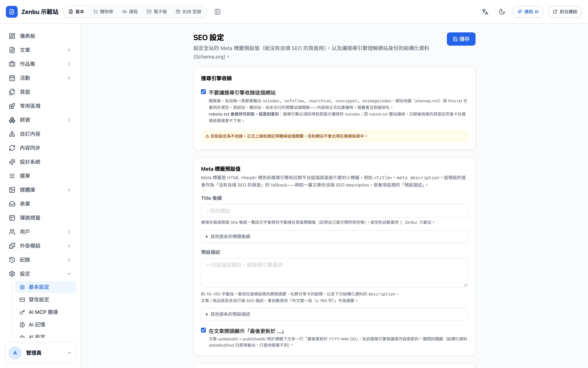588x368 pixels.
Task: Click the 儲存 save button
Action: click(461, 39)
